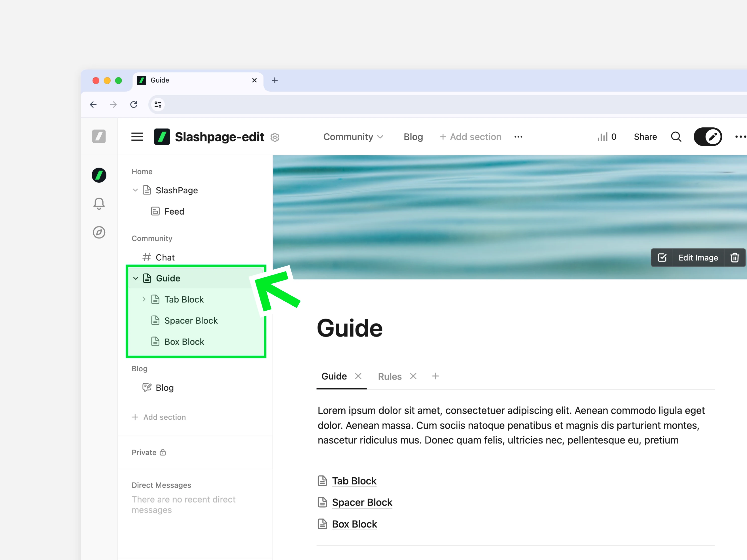Screen dimensions: 747x560
Task: Open Blog in header navigation
Action: tap(413, 137)
